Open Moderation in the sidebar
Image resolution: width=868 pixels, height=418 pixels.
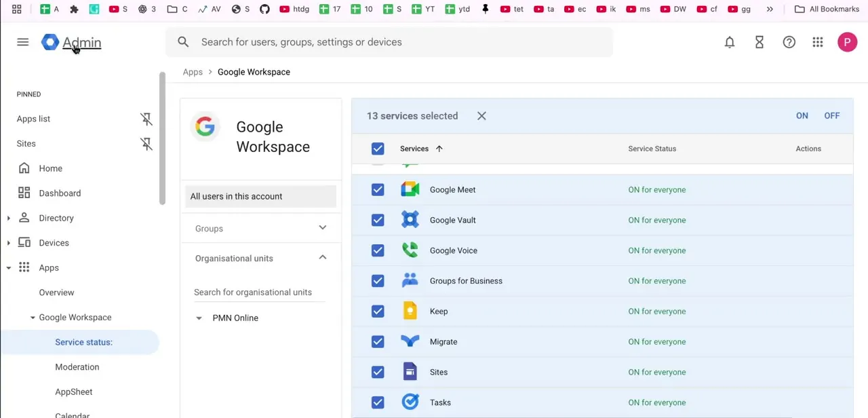(77, 367)
